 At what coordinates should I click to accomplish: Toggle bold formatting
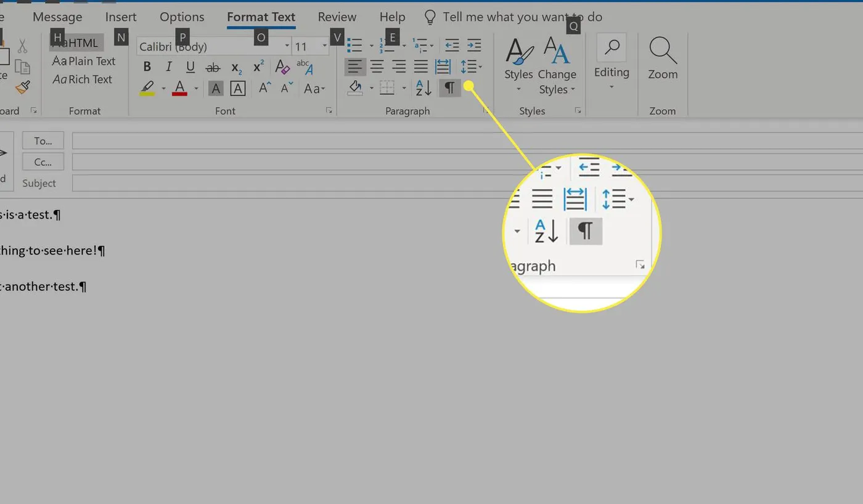coord(147,67)
